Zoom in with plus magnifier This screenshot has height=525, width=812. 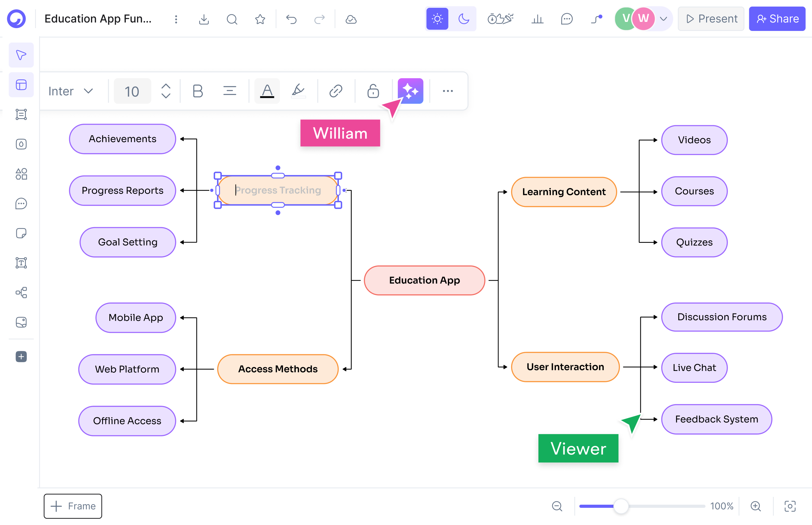(755, 506)
